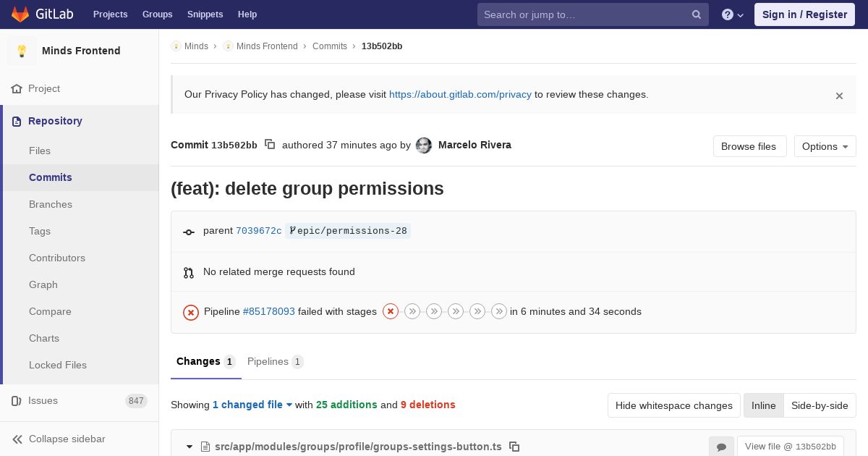The height and width of the screenshot is (456, 868).
Task: Open Compare in the sidebar
Action: (50, 311)
